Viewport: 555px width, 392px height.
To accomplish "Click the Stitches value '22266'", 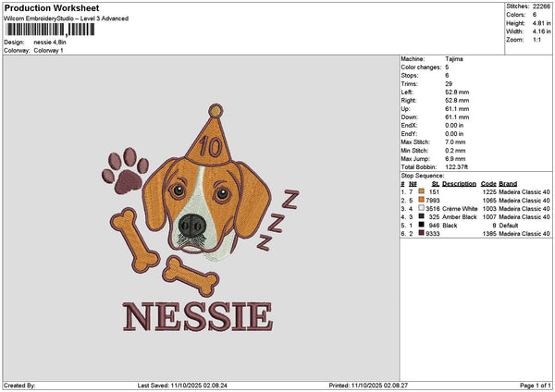I will [541, 6].
